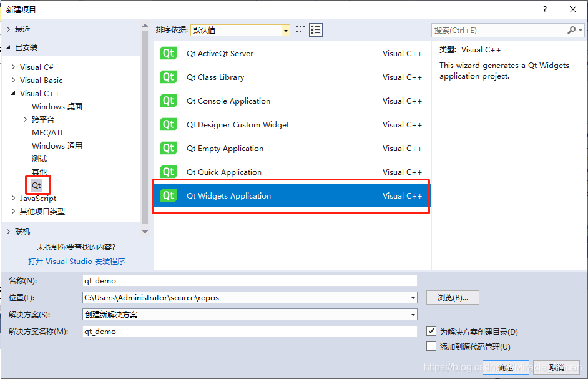Click 确定 to confirm
The image size is (588, 379).
[506, 367]
